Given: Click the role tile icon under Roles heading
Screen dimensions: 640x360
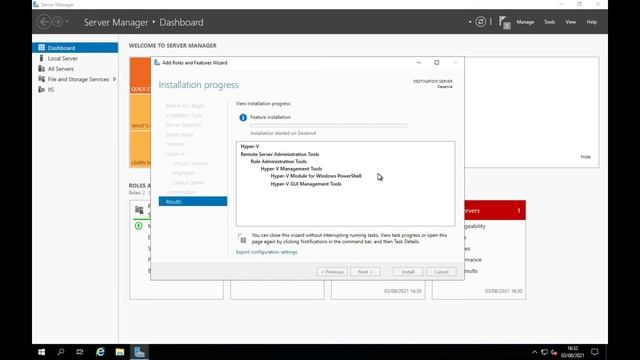Looking at the screenshot, I should coord(139,210).
